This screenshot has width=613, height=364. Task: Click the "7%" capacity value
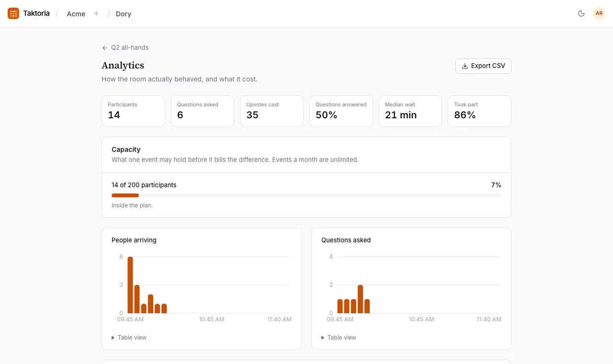tap(496, 185)
